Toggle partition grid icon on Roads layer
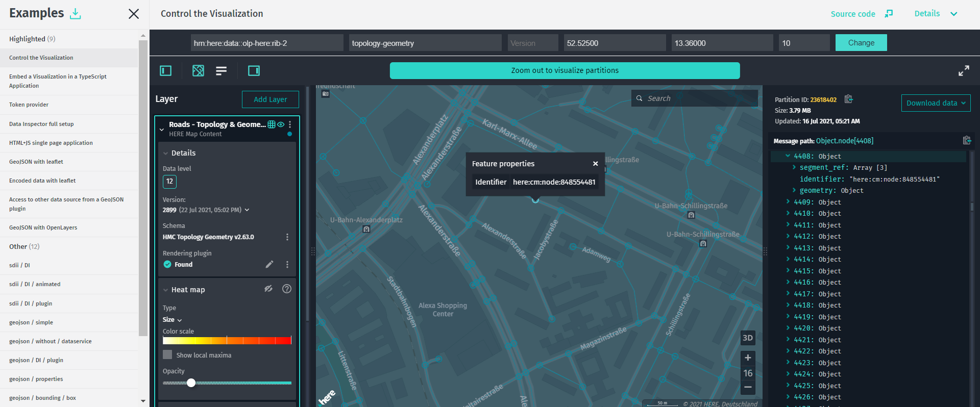The height and width of the screenshot is (407, 980). [272, 124]
